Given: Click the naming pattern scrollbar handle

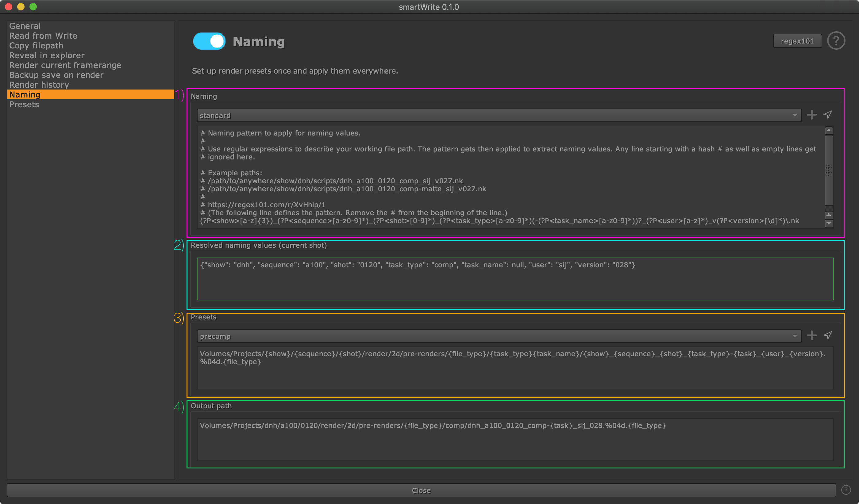Looking at the screenshot, I should tap(829, 170).
